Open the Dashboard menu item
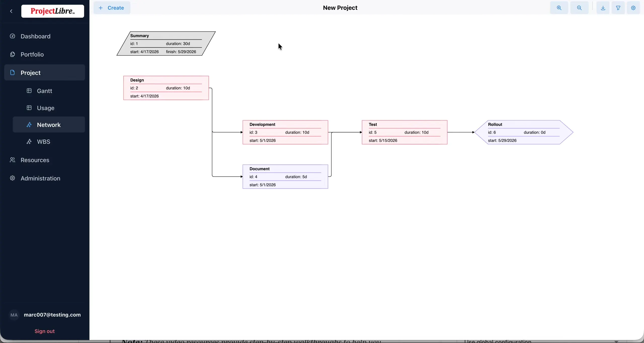Screen dimensions: 644x343 [45, 36]
